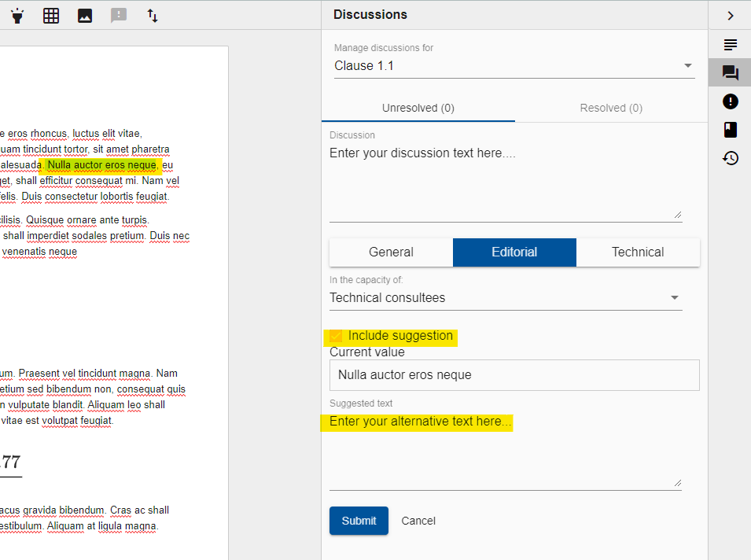Expand the In the capacity of dropdown

click(674, 297)
